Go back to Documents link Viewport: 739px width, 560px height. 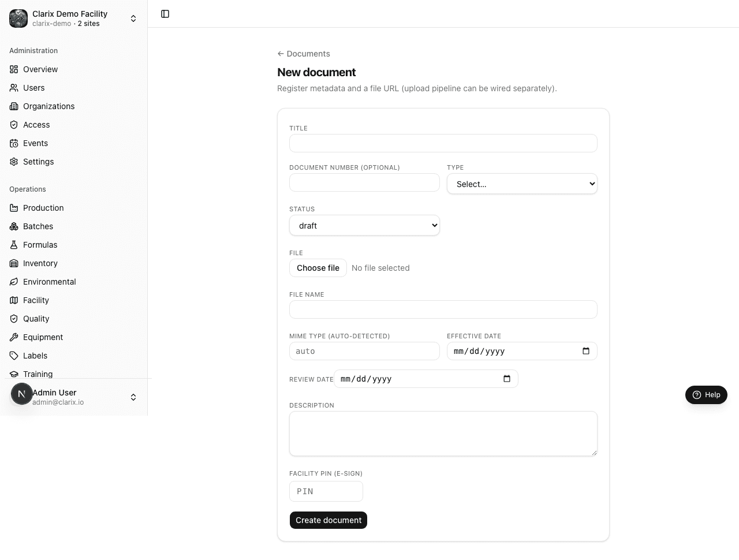[304, 54]
